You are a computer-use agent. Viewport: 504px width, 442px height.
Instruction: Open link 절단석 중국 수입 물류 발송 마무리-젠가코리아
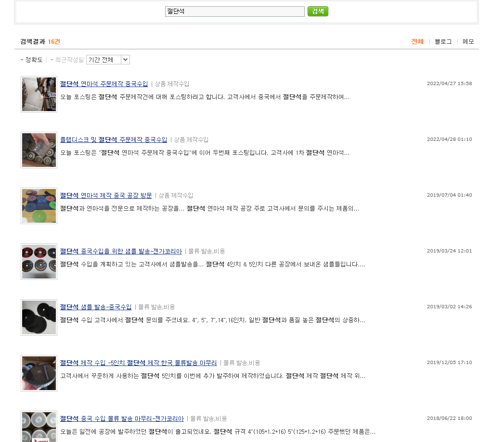(x=122, y=418)
